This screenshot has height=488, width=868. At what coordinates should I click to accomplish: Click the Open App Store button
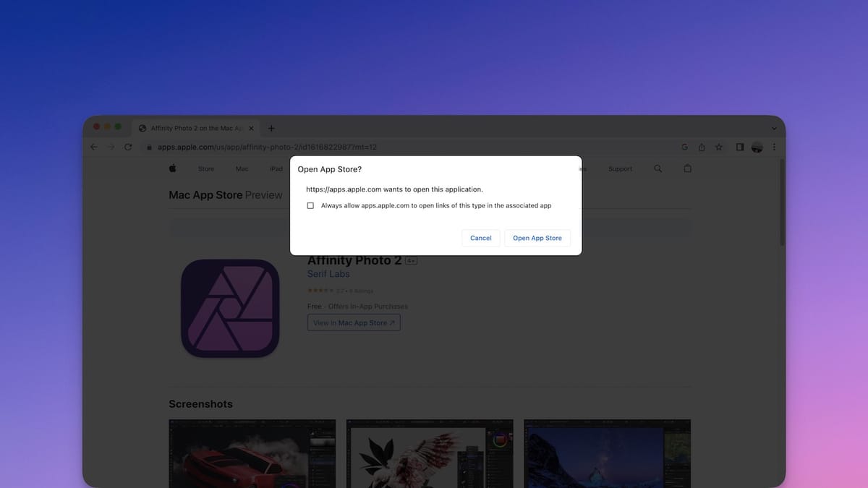(x=537, y=238)
